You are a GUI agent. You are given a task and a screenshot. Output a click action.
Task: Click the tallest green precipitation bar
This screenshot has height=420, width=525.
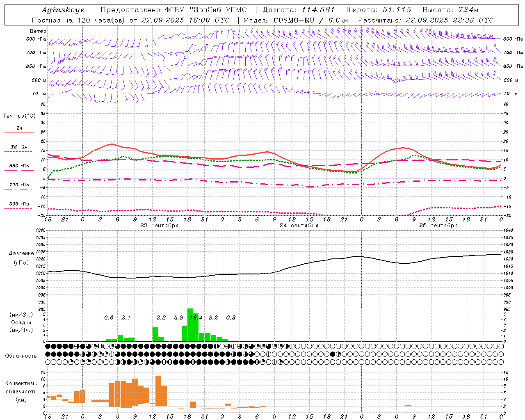[x=190, y=325]
